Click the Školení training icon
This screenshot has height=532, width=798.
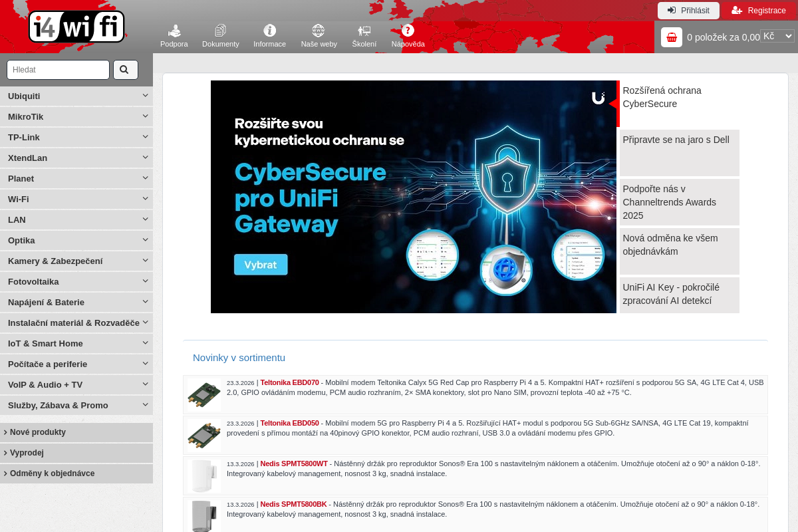tap(364, 31)
